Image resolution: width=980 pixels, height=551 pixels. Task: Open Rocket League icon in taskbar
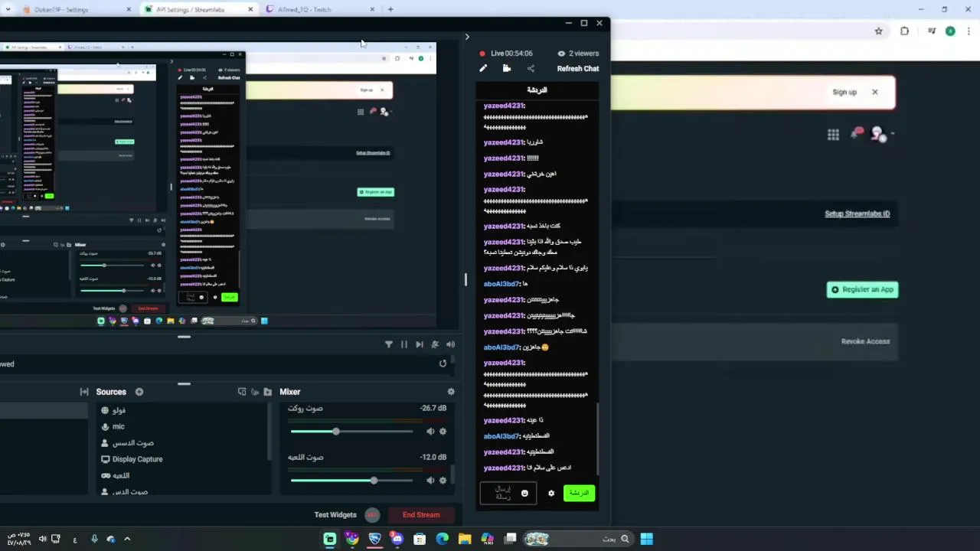point(374,539)
